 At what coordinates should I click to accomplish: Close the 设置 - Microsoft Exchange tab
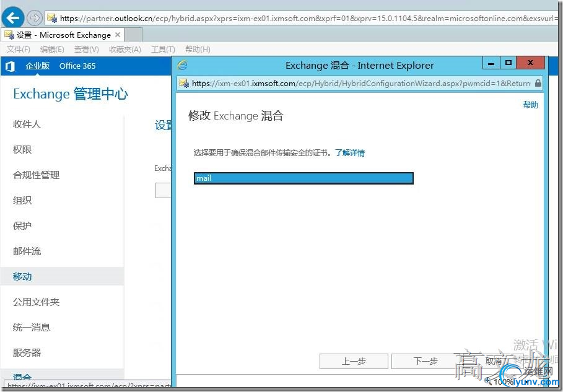tap(118, 35)
